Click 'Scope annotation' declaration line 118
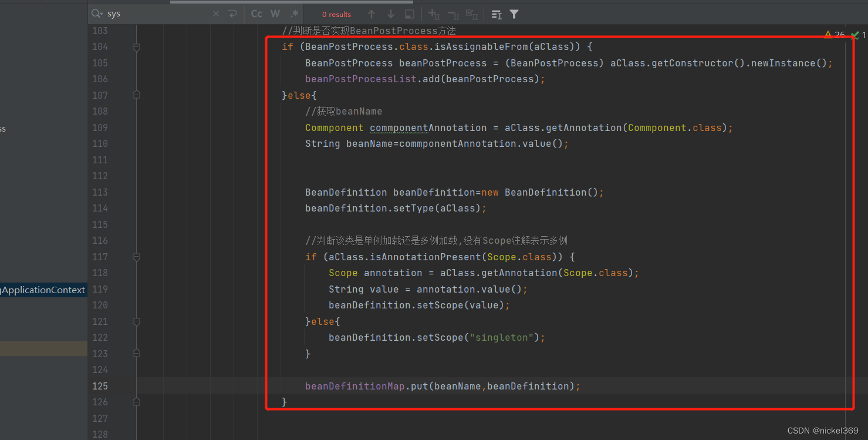This screenshot has width=868, height=440. pos(376,273)
